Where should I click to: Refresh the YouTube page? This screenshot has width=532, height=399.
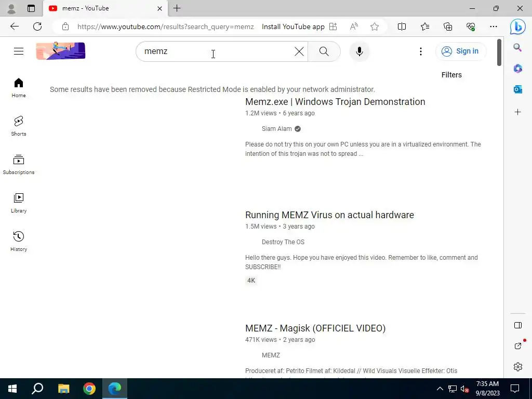point(37,26)
